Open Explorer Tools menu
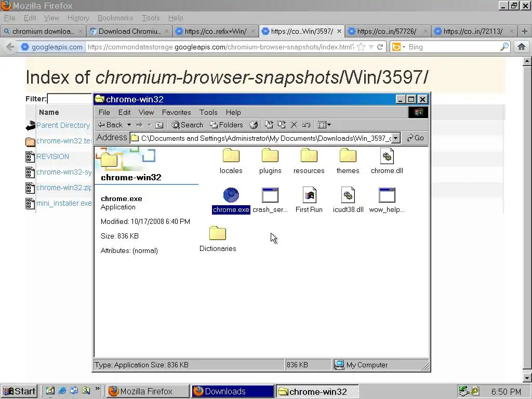This screenshot has height=399, width=532. click(x=208, y=112)
